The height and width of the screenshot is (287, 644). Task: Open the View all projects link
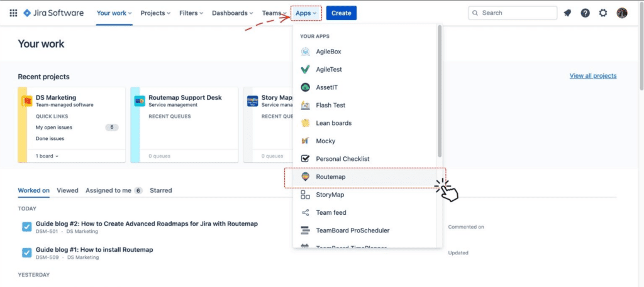(x=592, y=76)
